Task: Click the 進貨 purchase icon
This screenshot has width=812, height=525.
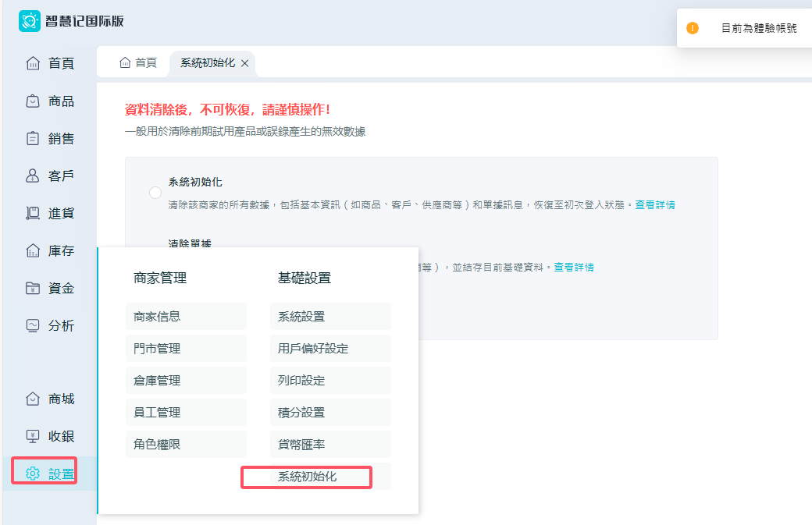Action: pyautogui.click(x=33, y=213)
